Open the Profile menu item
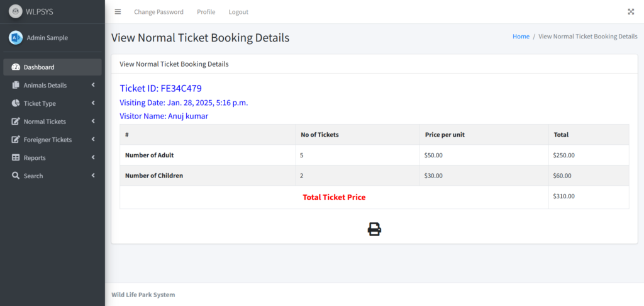 [x=206, y=12]
